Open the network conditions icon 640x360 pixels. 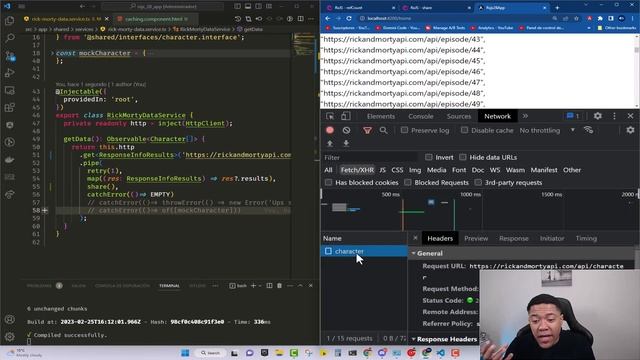tap(588, 130)
